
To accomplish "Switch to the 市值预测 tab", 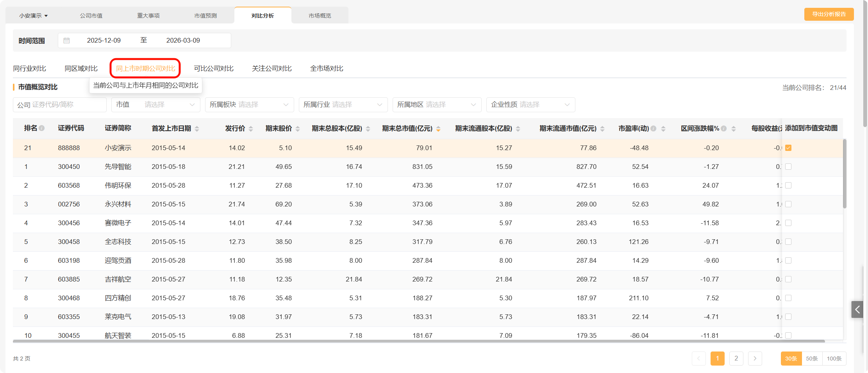I will (205, 16).
